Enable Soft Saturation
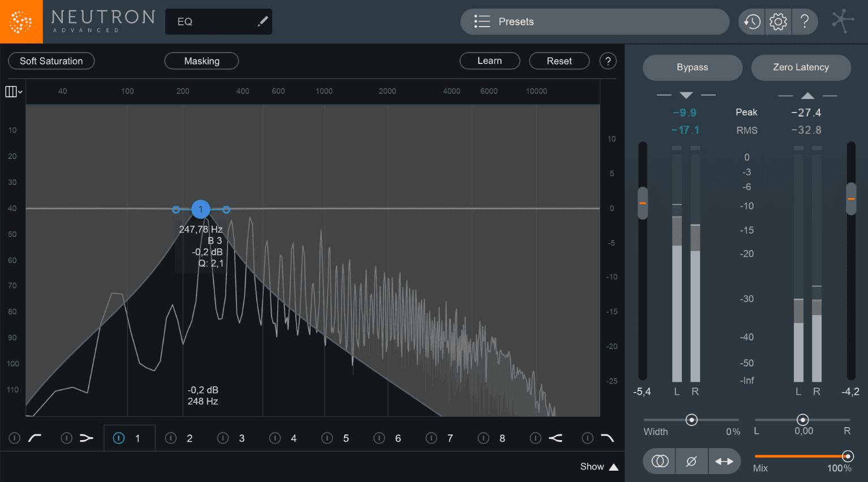The width and height of the screenshot is (868, 482). 51,61
